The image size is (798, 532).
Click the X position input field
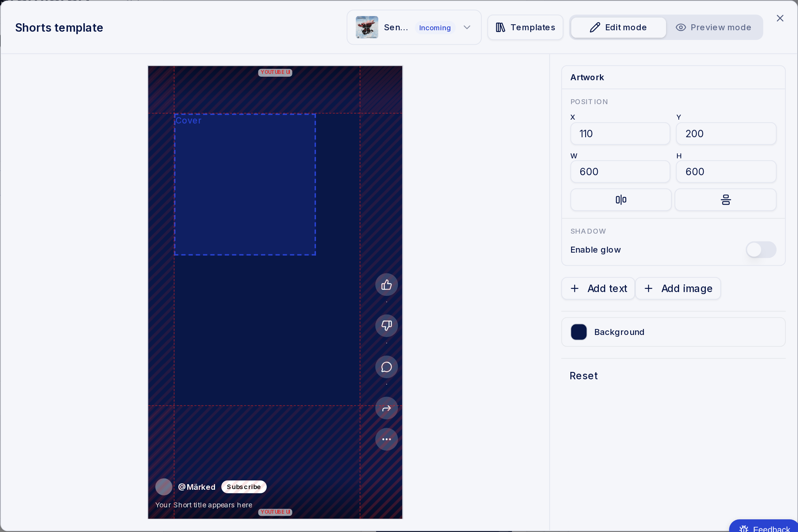coord(620,134)
